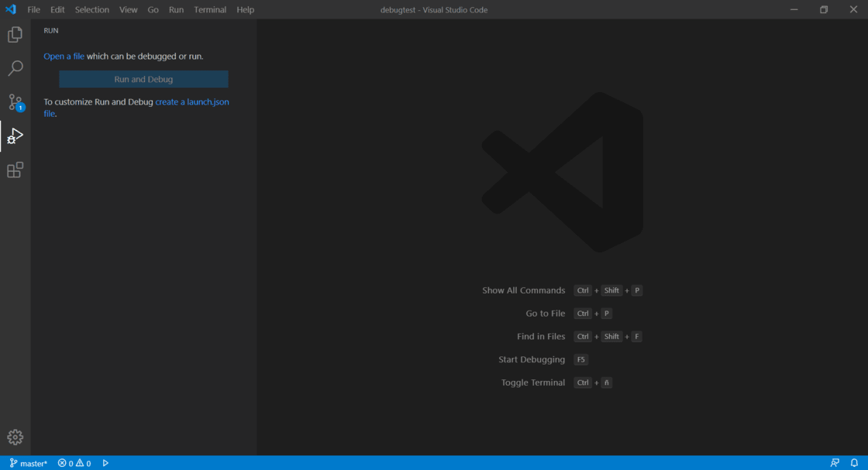This screenshot has height=470, width=868.
Task: Click the VS Code logo menu icon
Action: 11,9
